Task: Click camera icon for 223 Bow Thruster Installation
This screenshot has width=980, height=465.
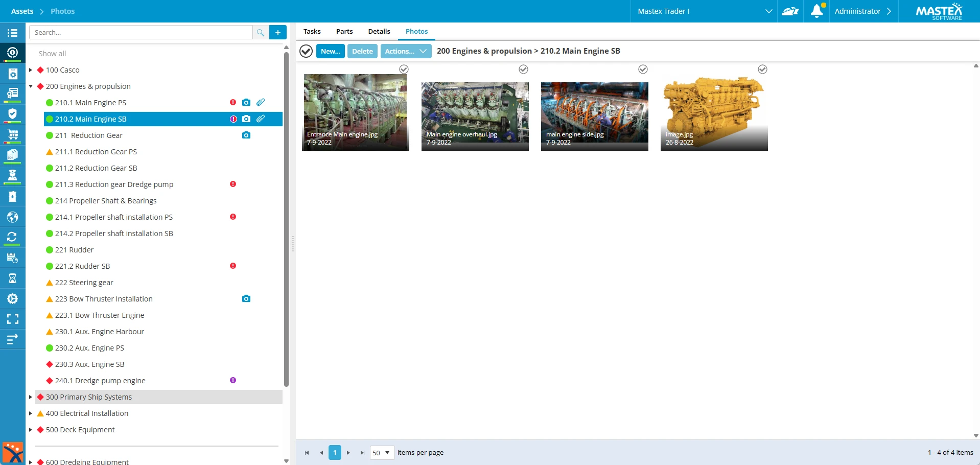Action: coord(246,299)
